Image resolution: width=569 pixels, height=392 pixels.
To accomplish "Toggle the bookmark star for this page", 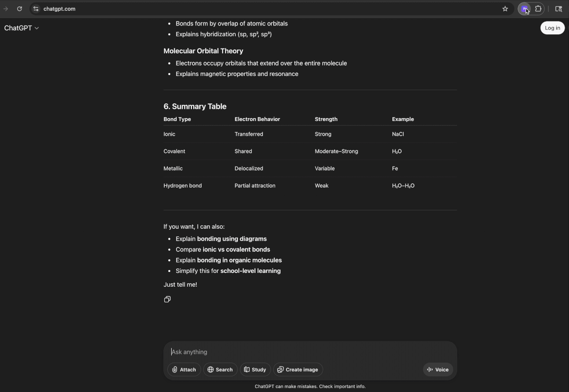I will click(x=505, y=8).
